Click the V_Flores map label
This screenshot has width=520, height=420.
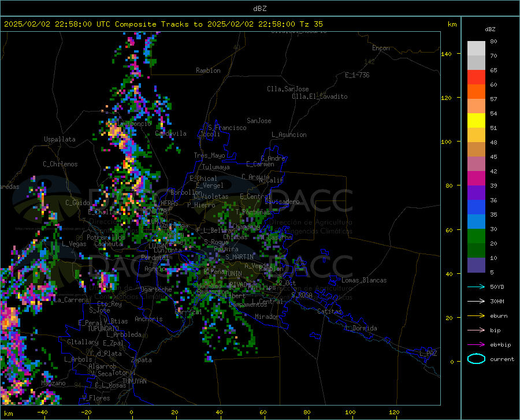(x=96, y=398)
